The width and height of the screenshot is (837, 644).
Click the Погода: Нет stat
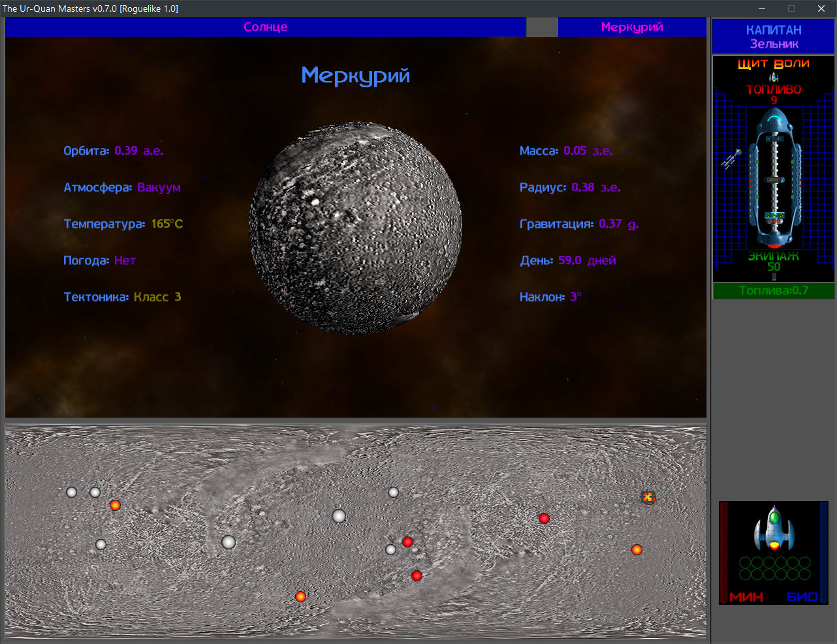(99, 260)
